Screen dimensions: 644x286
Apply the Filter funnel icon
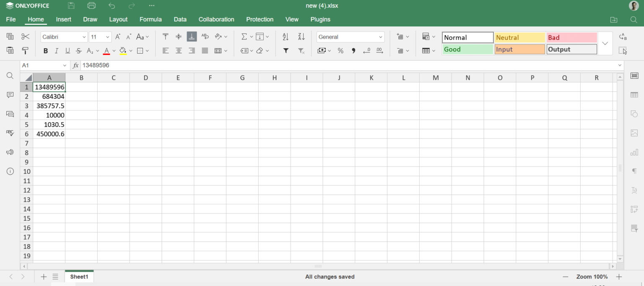click(286, 51)
